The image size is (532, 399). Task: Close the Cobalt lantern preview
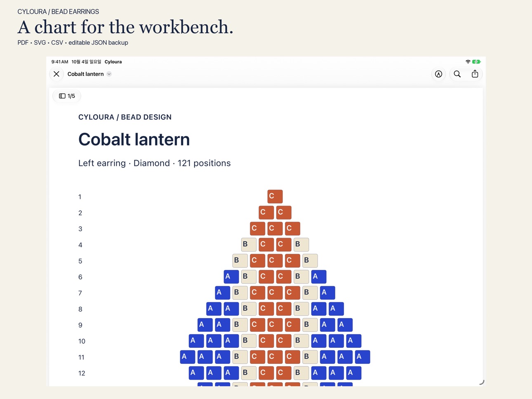(x=56, y=74)
